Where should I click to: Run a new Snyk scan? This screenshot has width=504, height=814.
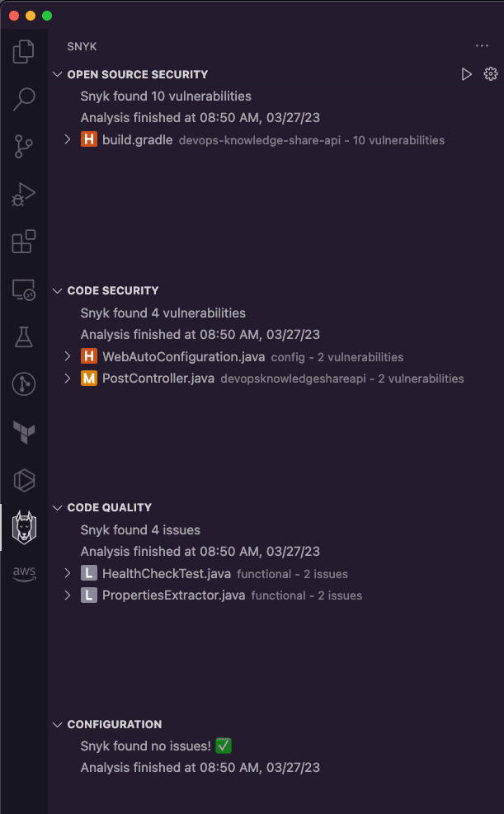[467, 73]
